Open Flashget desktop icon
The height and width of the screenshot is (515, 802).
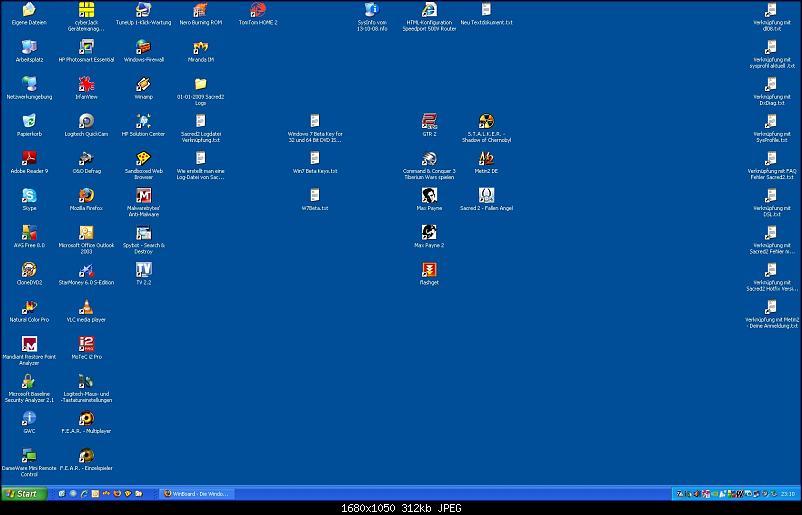[x=429, y=270]
